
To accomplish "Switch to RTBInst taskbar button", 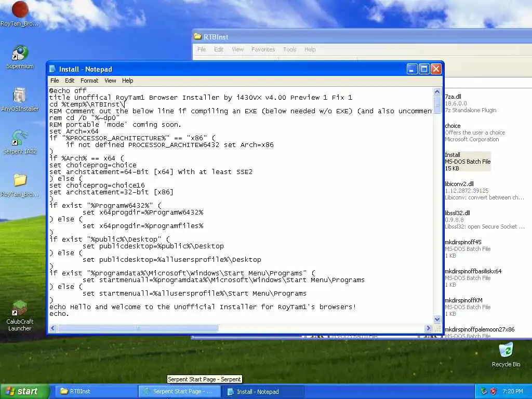I will click(95, 391).
